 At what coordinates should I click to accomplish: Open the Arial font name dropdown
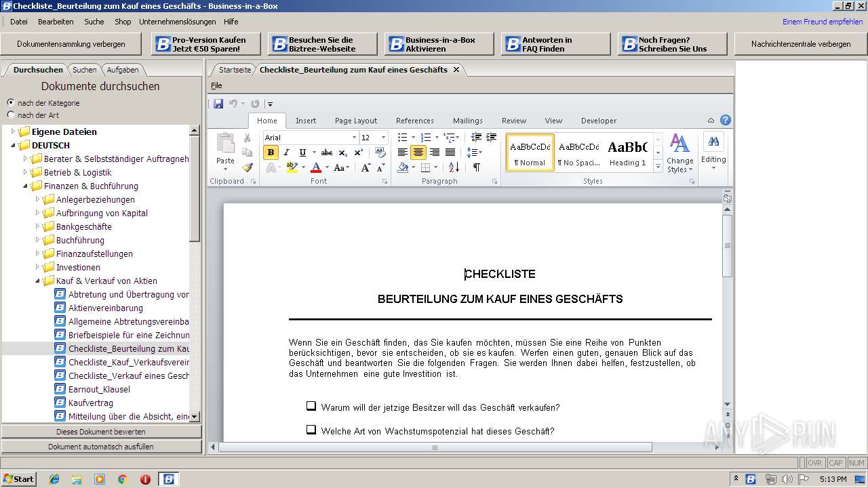354,138
